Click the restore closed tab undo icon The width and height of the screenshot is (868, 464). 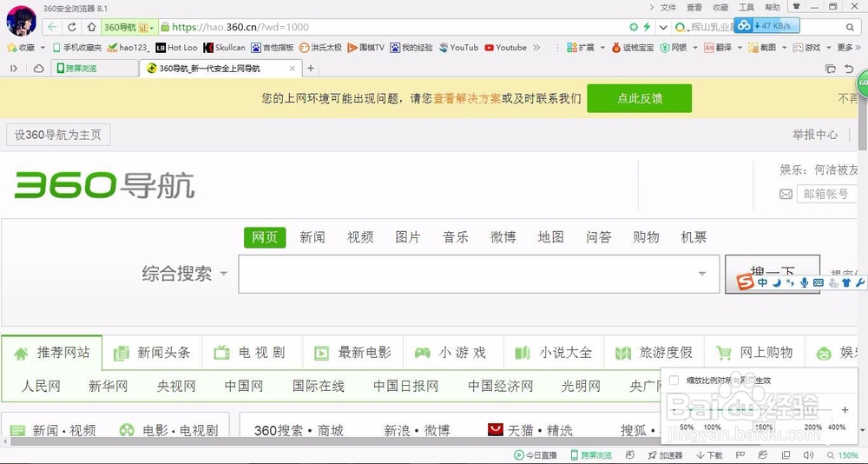[849, 68]
